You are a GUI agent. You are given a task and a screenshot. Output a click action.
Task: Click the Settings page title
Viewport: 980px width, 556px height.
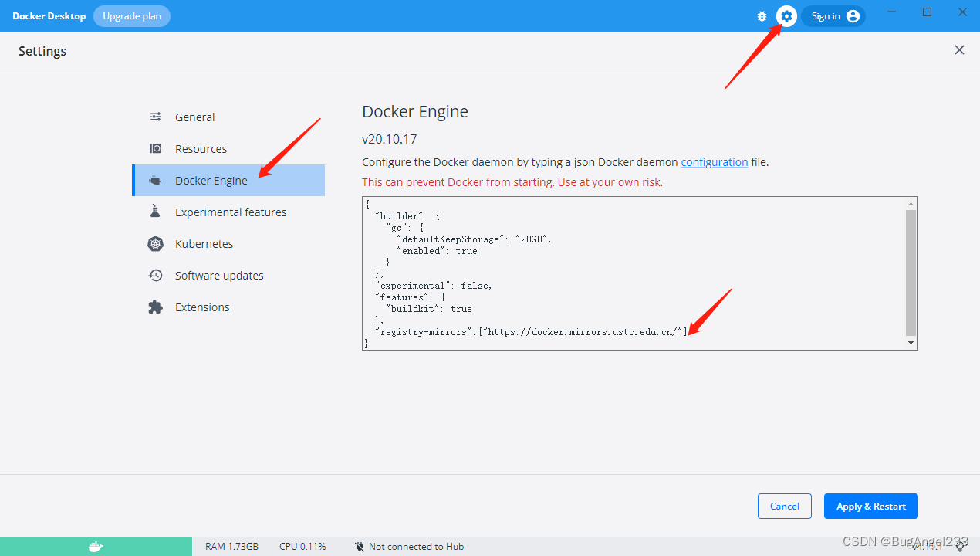[x=42, y=51]
